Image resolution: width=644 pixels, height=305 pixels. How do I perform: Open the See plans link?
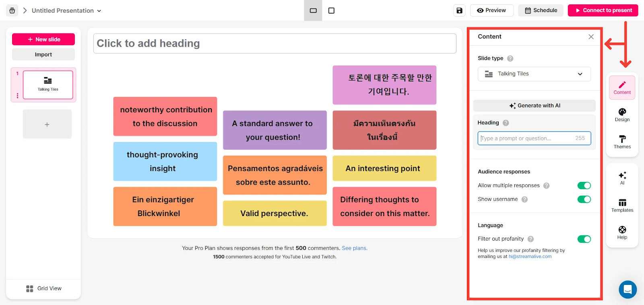coord(355,248)
